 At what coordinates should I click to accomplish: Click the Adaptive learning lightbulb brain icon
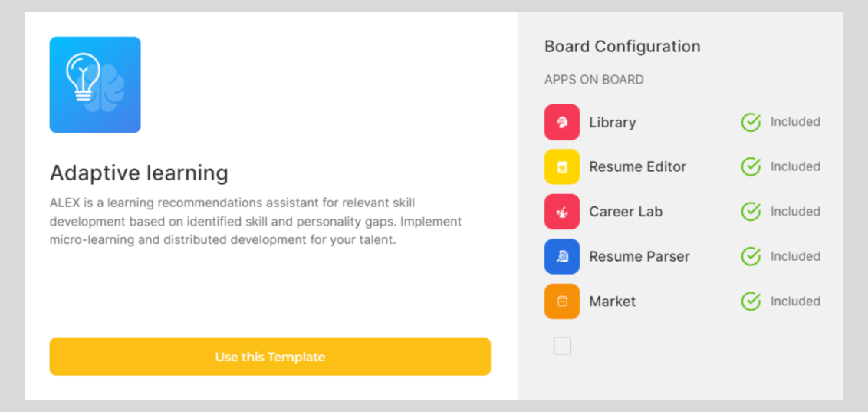coord(95,85)
